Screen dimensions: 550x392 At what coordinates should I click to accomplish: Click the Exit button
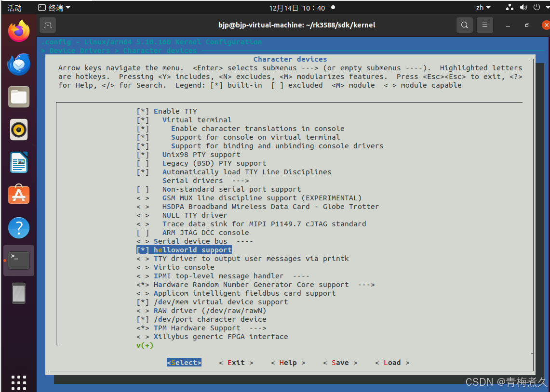click(236, 363)
